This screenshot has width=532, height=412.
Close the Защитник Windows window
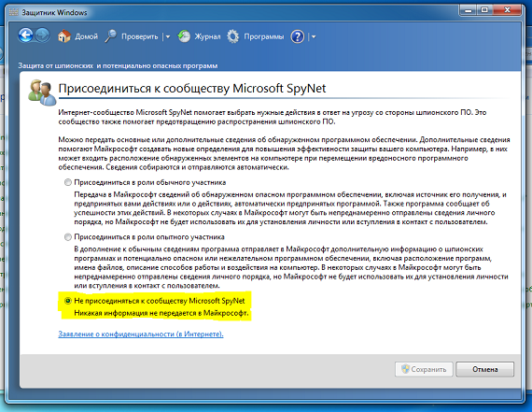click(x=507, y=10)
